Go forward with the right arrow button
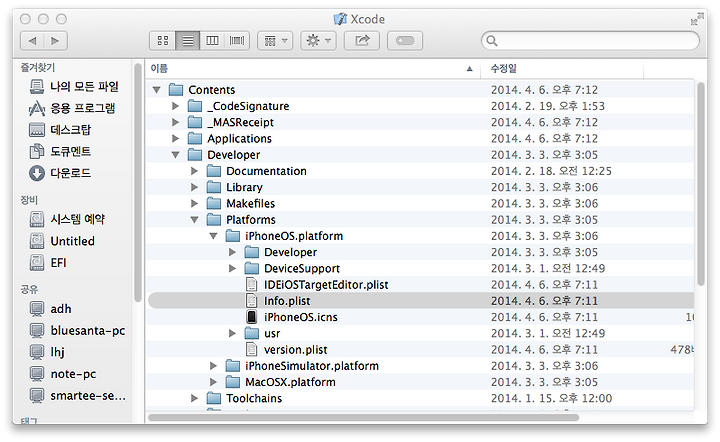Image resolution: width=720 pixels, height=442 pixels. pyautogui.click(x=56, y=41)
